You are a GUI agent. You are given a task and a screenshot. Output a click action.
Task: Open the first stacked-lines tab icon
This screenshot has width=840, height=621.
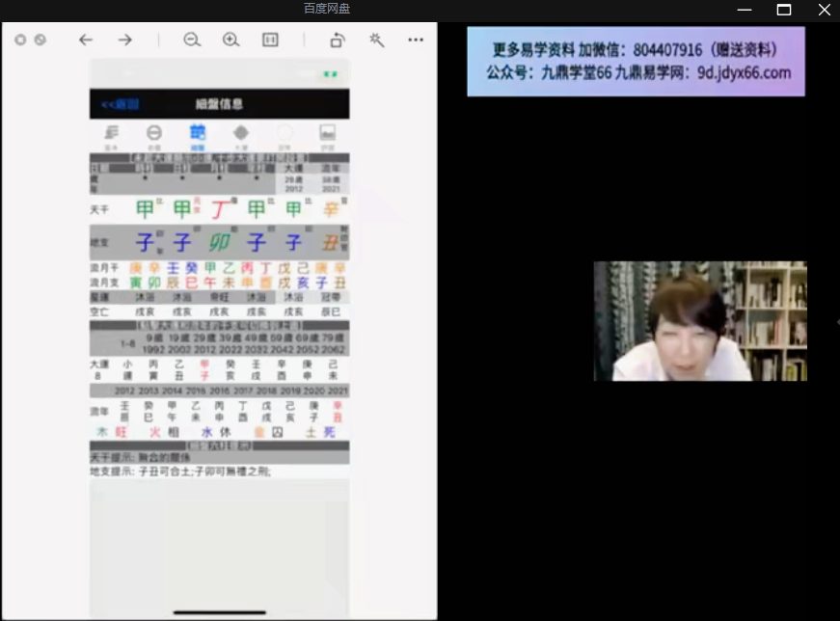(112, 137)
